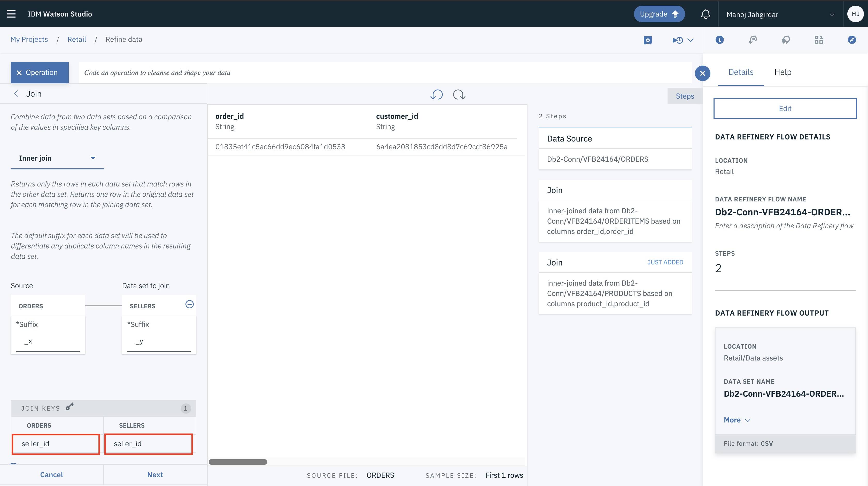
Task: Select the Data Source step card
Action: point(615,148)
